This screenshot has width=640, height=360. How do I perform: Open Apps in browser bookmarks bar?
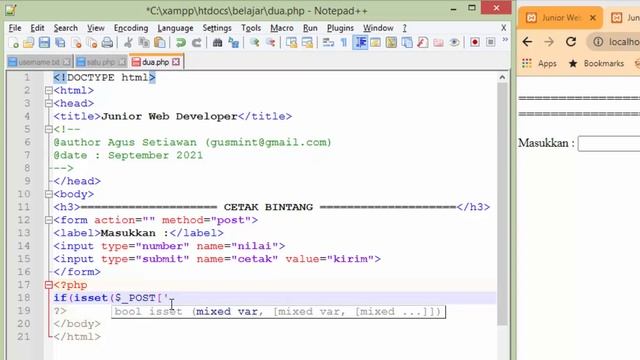click(x=539, y=63)
